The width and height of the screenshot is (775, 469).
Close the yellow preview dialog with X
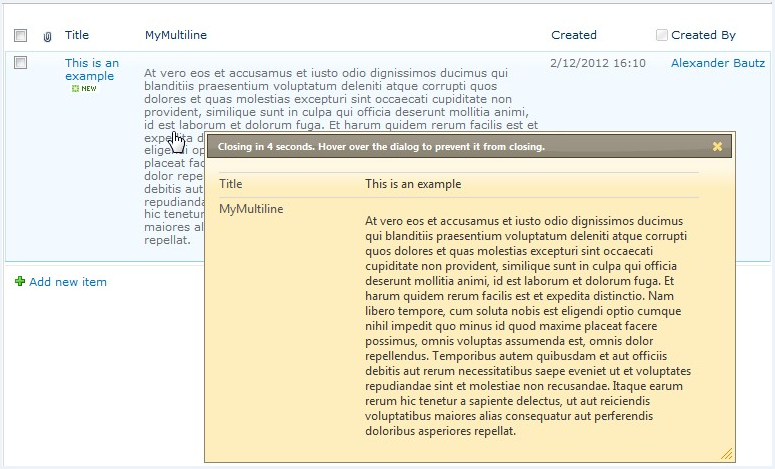(x=717, y=146)
